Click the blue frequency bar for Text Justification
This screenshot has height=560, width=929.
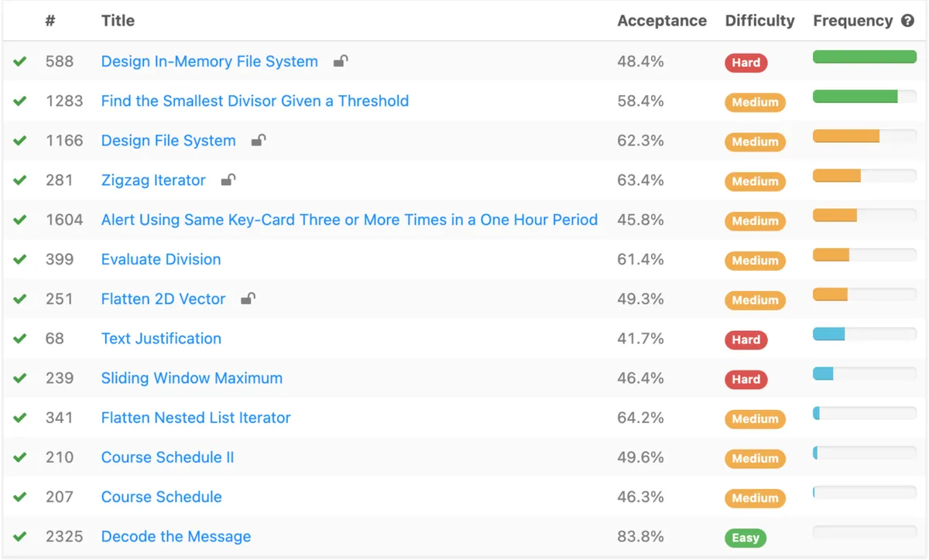[829, 334]
